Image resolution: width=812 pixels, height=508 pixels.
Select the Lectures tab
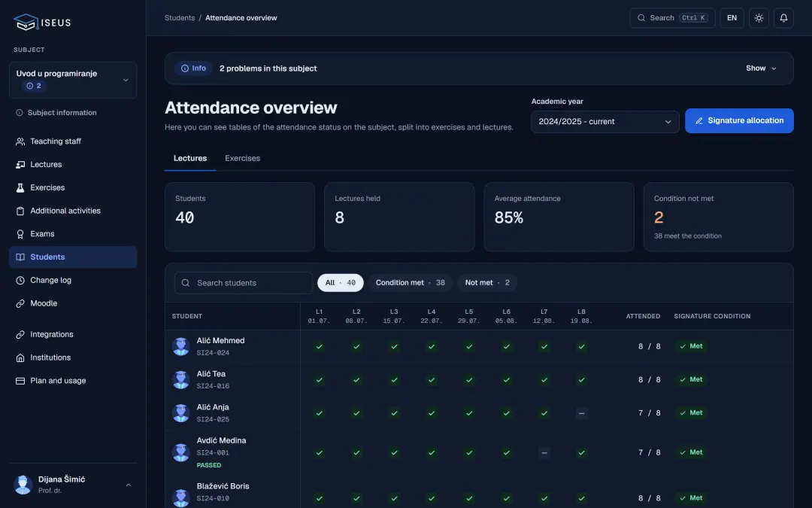coord(190,159)
